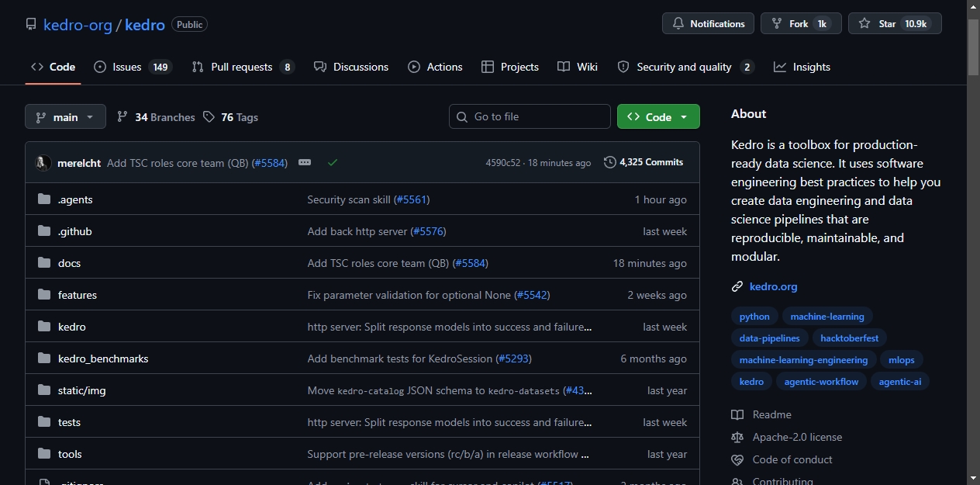Click the folder icon next to features
Image resolution: width=980 pixels, height=485 pixels.
[x=44, y=295]
